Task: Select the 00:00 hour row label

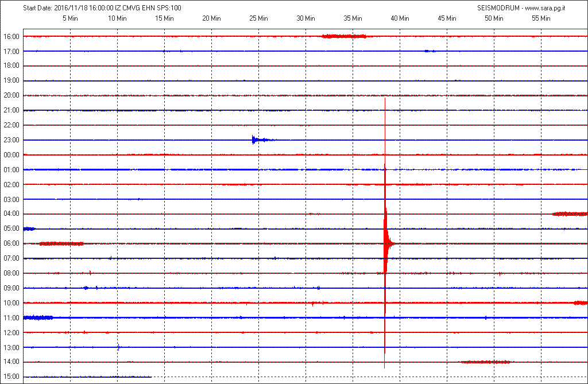Action: click(x=11, y=155)
